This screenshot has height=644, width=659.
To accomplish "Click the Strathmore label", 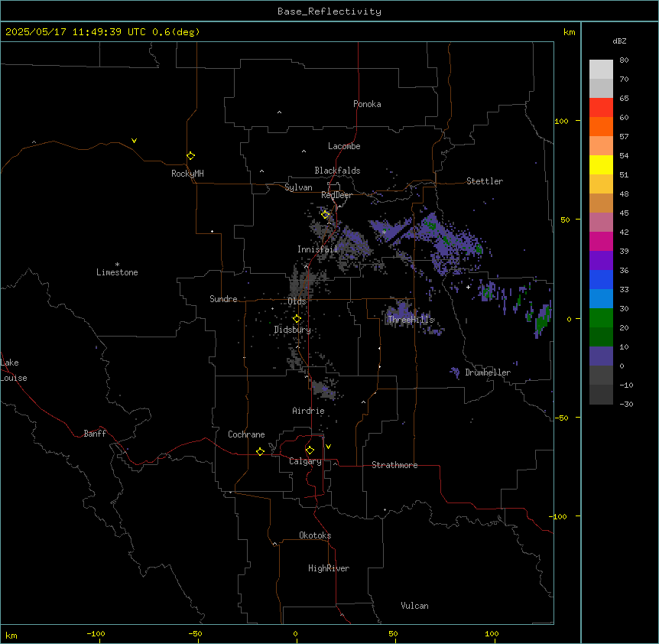I will [x=394, y=465].
